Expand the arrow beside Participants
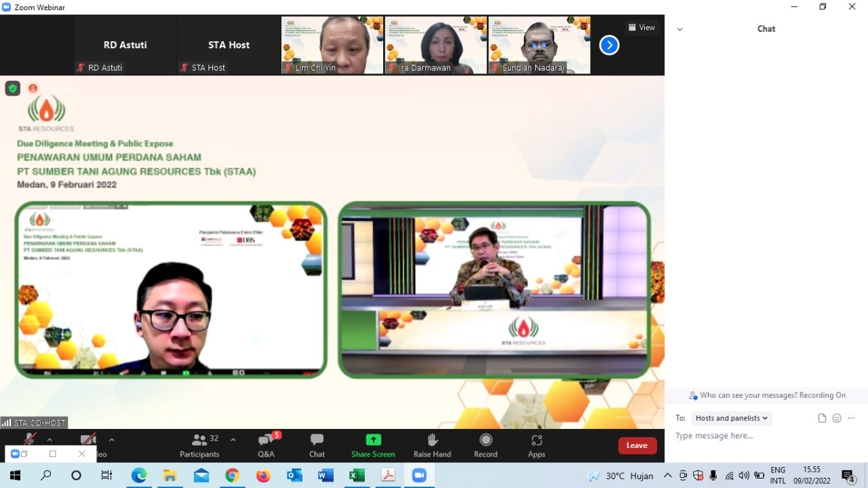This screenshot has width=868, height=488. 233,440
